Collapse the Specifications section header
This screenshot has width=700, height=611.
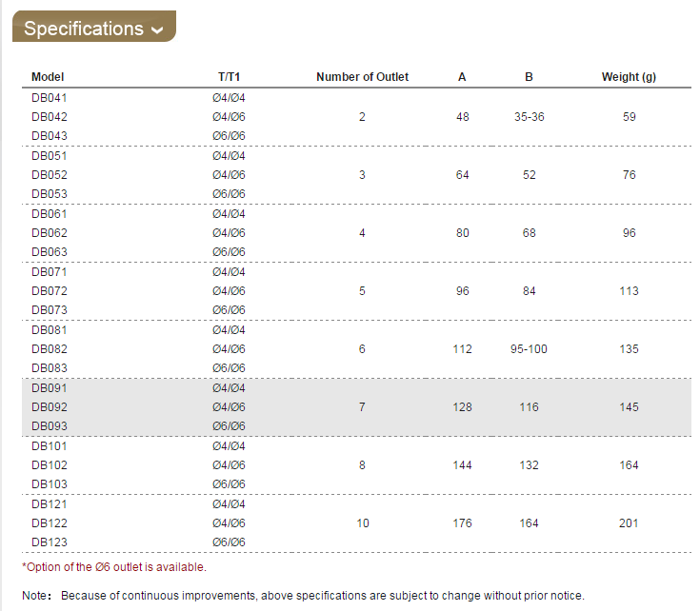(x=94, y=27)
